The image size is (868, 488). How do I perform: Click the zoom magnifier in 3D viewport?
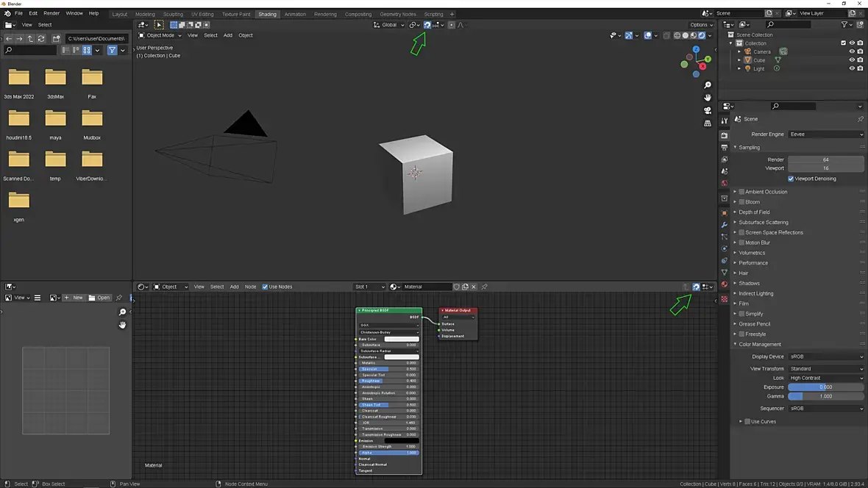(708, 85)
